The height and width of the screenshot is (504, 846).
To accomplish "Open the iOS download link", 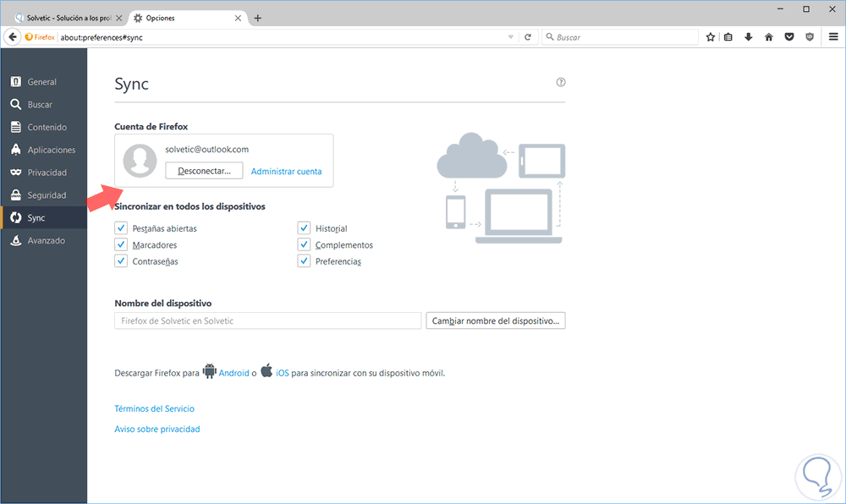I will 283,373.
